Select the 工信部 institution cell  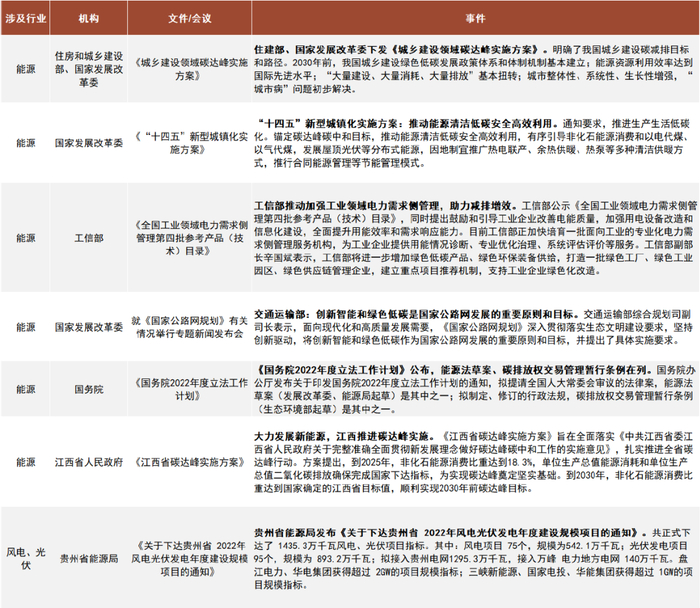pos(88,238)
